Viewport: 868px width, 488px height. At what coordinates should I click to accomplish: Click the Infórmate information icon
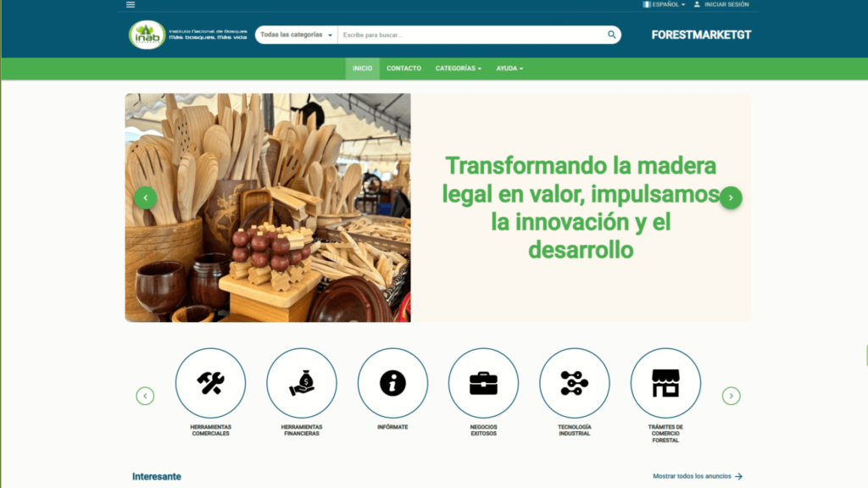(392, 383)
